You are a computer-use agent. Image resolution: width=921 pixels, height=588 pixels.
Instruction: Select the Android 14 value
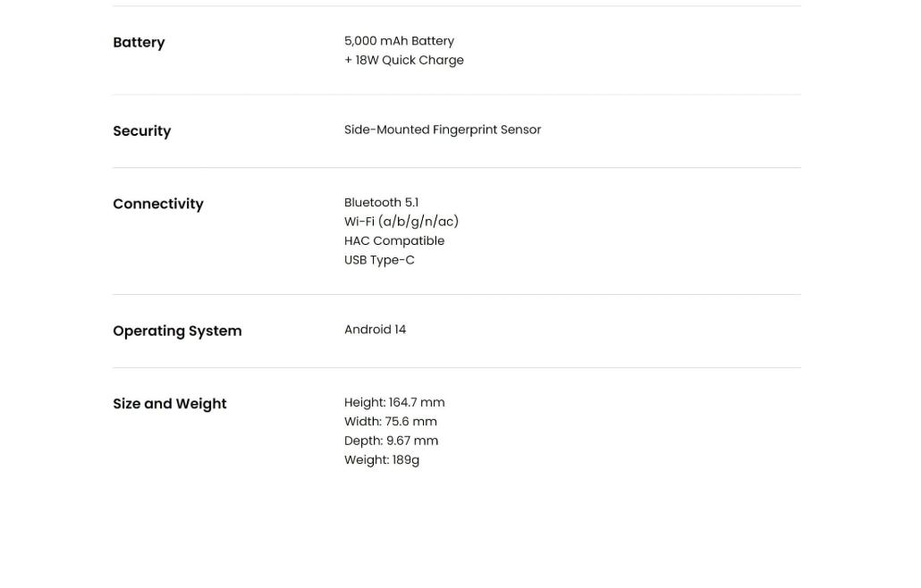[375, 330]
